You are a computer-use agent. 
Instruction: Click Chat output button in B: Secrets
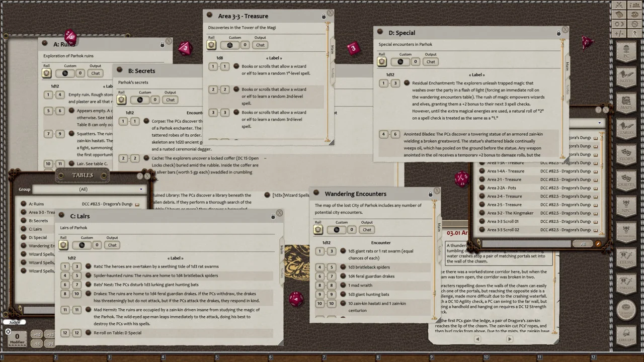[x=171, y=100]
